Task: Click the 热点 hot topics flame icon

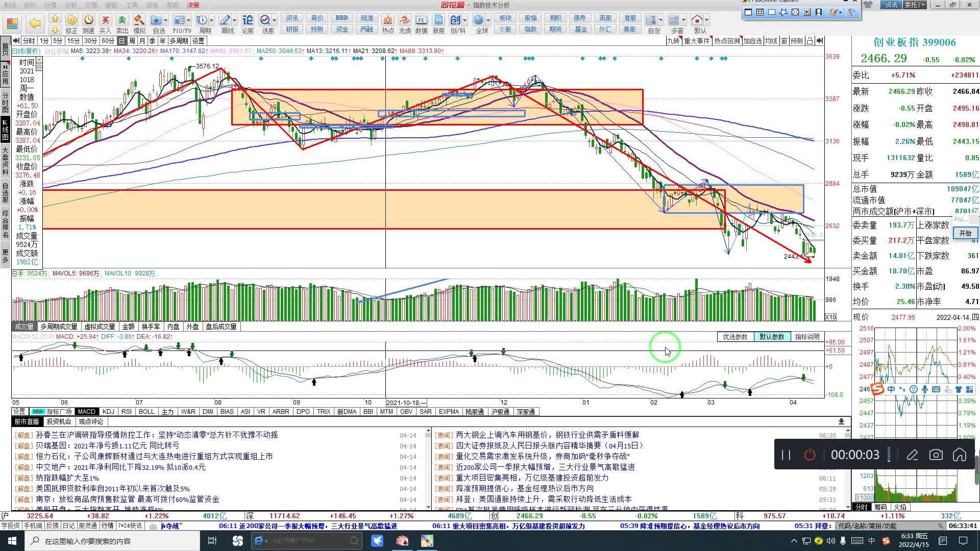Action: click(388, 20)
